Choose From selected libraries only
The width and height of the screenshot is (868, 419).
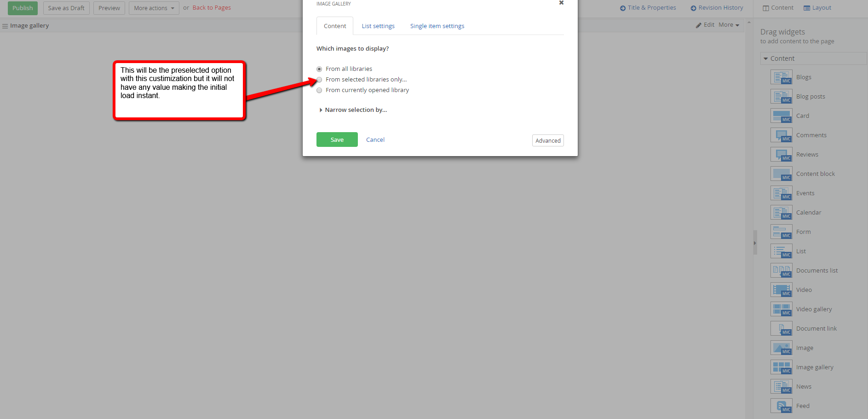[x=319, y=80]
